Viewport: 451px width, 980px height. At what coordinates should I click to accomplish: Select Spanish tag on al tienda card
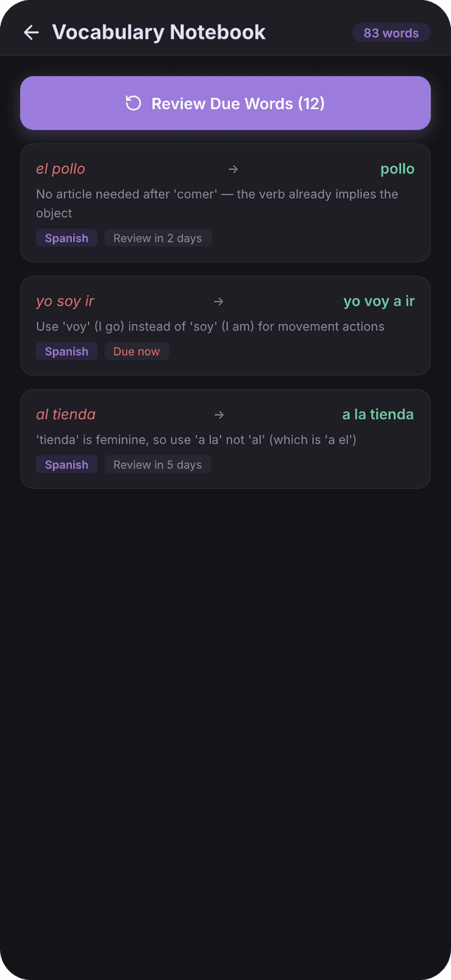point(67,465)
